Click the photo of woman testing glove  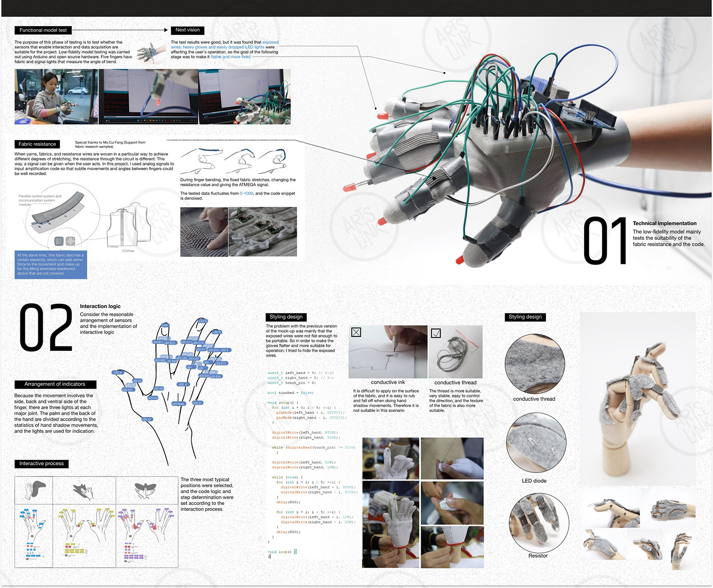56,96
